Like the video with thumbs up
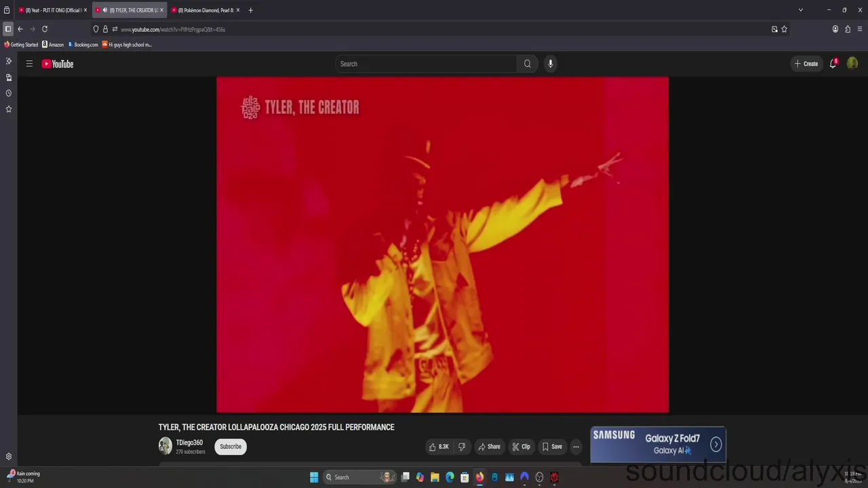The image size is (868, 488). [439, 447]
